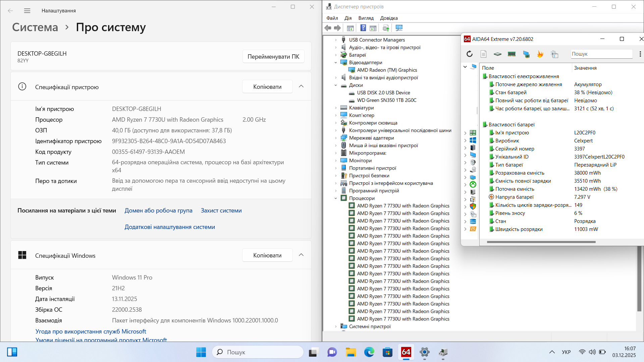The width and height of the screenshot is (644, 362).
Task: Click AIDA64 network monitor card icon
Action: [526, 54]
